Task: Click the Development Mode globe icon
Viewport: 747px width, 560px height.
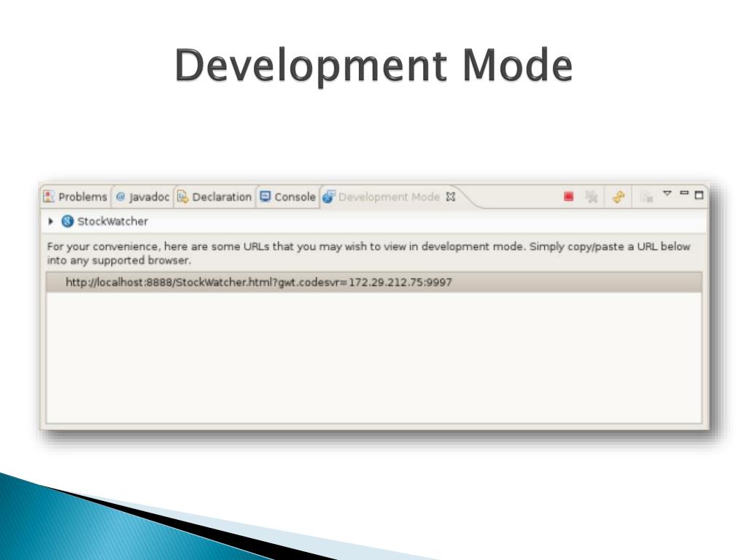Action: 329,196
